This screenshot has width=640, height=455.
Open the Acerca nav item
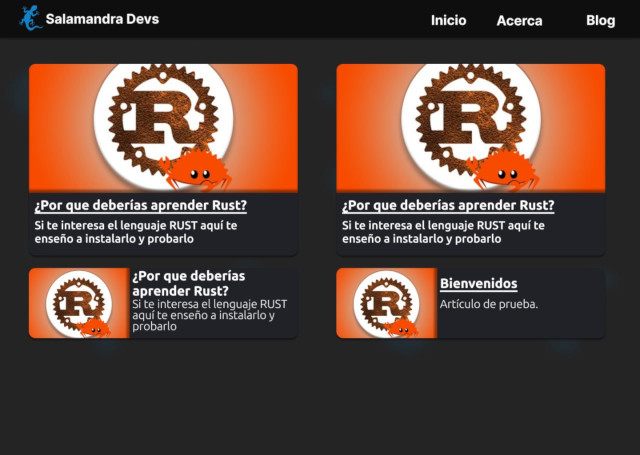(x=519, y=21)
